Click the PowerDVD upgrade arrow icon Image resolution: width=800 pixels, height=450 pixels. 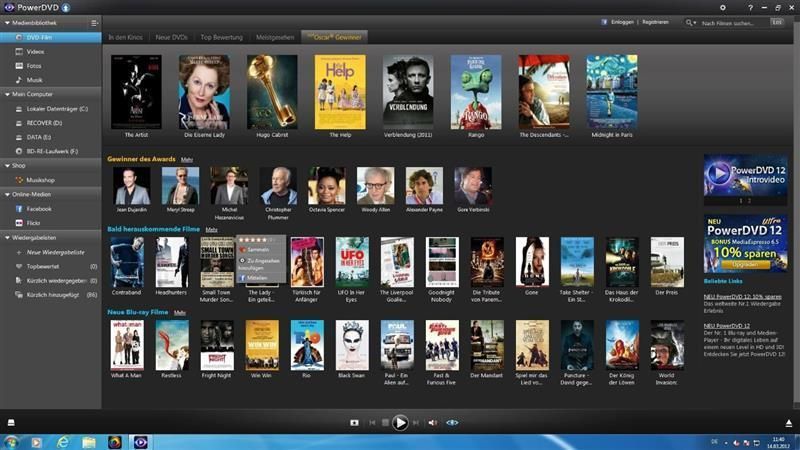[x=66, y=7]
